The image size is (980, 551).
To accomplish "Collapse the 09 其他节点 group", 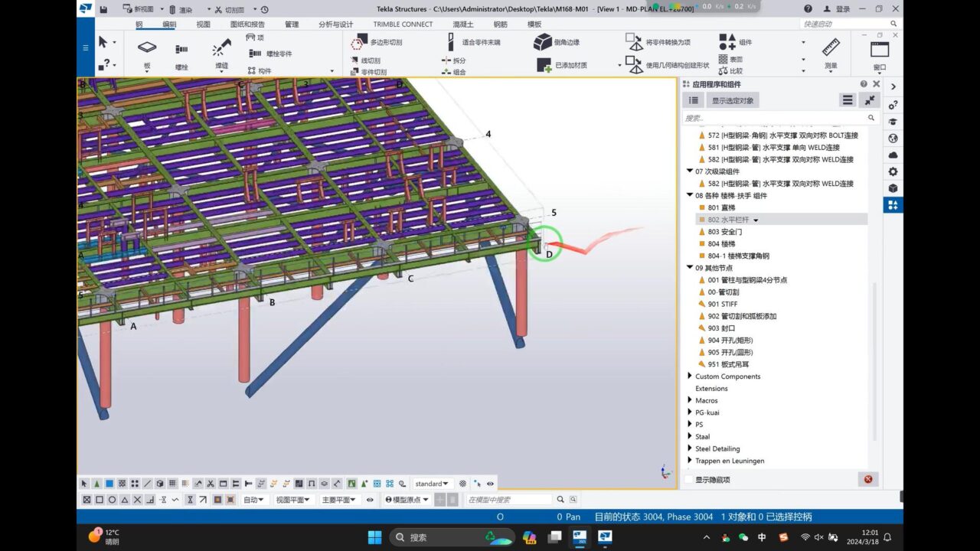I will [x=690, y=268].
